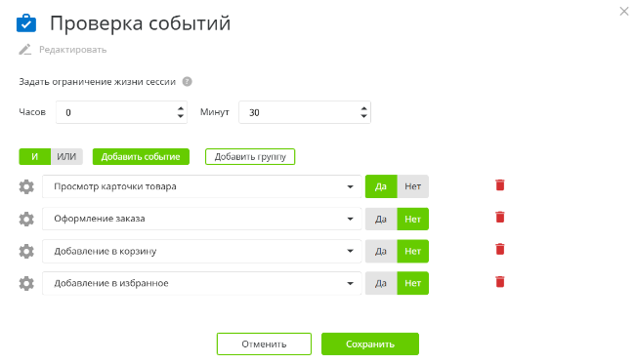Set Да for Просмотр карточки товара
The height and width of the screenshot is (364, 636).
tap(381, 186)
